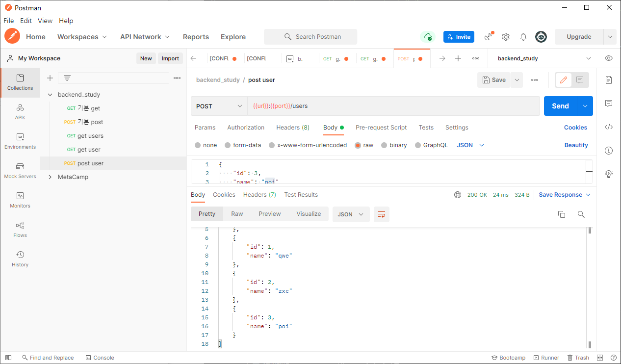The width and height of the screenshot is (621, 364).
Task: Select the raw body type radio
Action: coord(358,145)
